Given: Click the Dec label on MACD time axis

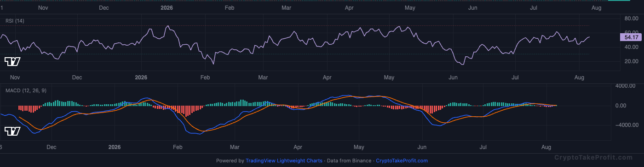Looking at the screenshot, I should coord(52,147).
